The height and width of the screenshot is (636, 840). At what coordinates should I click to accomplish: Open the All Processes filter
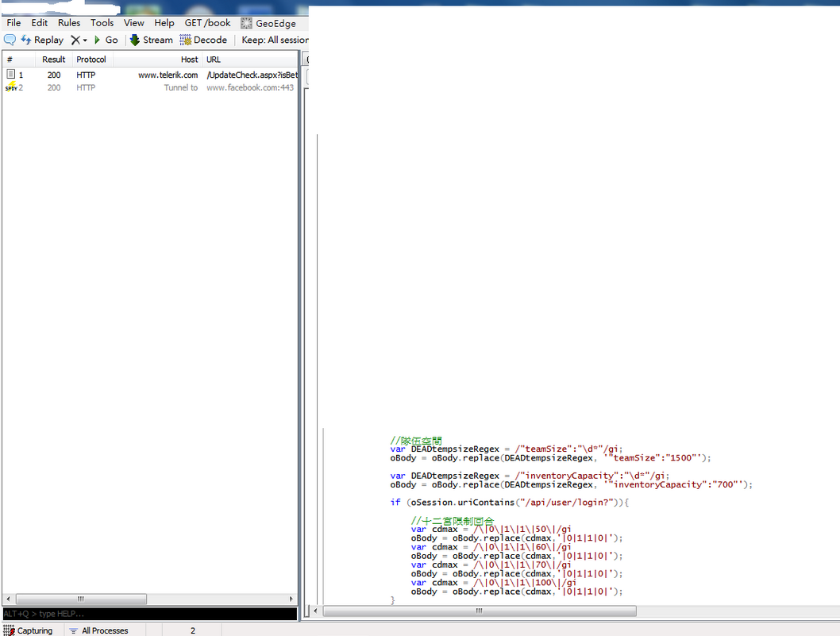tap(98, 630)
